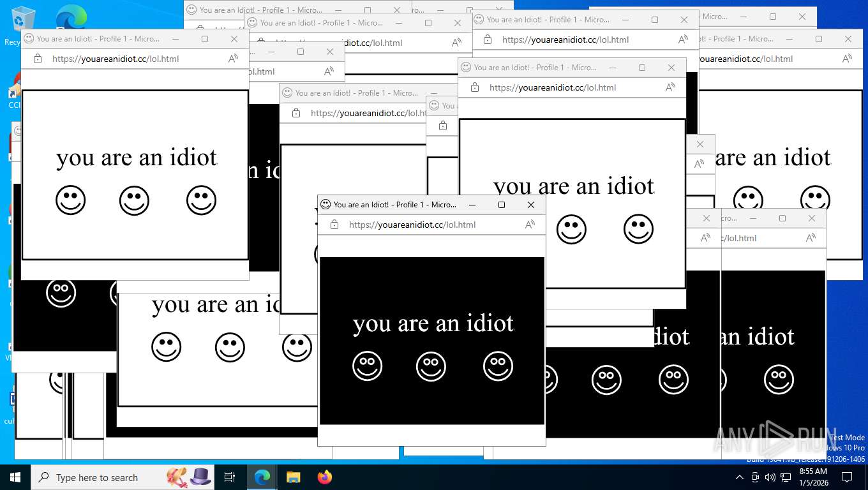This screenshot has width=868, height=490.
Task: Click "you are an idiot" text on the frontmost black page
Action: tap(433, 324)
